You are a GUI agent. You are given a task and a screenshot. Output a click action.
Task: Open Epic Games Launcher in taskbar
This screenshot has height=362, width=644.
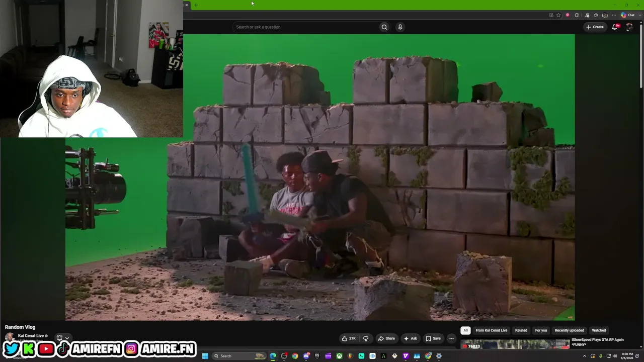(x=317, y=356)
